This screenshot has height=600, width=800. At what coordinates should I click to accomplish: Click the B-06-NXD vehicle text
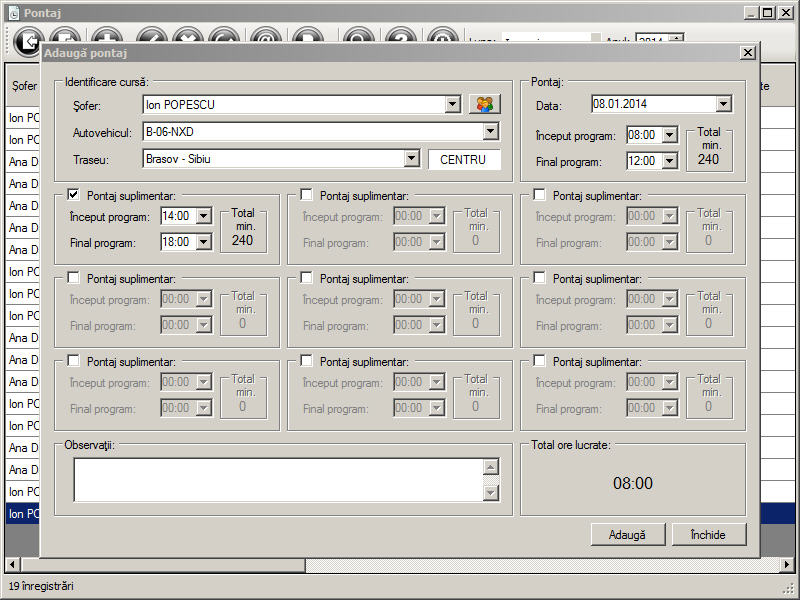(x=169, y=132)
